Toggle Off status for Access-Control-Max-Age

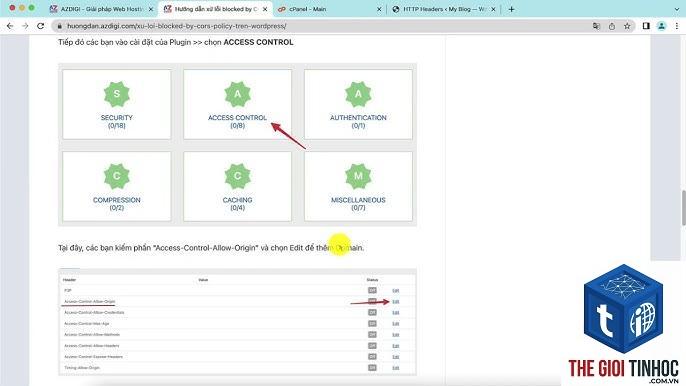coord(372,323)
